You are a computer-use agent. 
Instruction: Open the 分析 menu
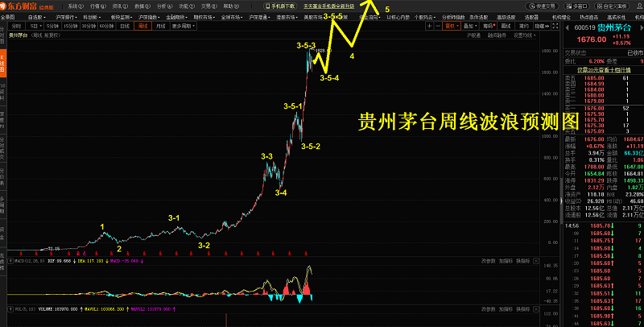164,6
